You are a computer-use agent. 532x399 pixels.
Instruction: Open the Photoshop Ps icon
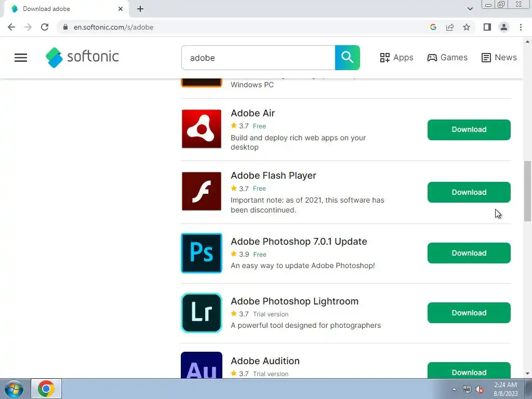point(202,253)
